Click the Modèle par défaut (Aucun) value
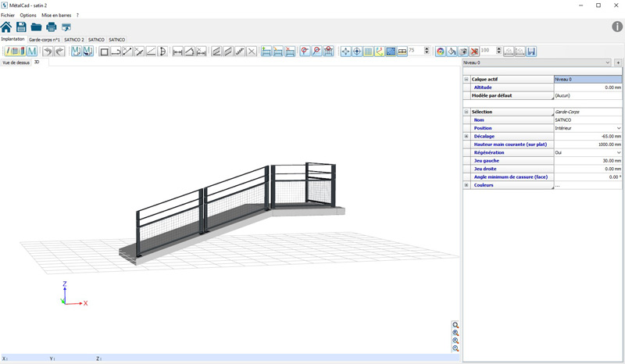The width and height of the screenshot is (625, 364). [587, 95]
